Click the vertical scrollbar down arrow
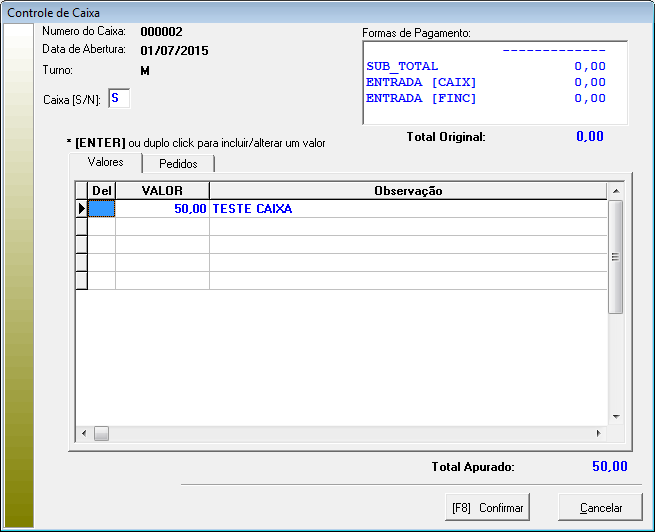The height and width of the screenshot is (532, 655). click(x=616, y=417)
